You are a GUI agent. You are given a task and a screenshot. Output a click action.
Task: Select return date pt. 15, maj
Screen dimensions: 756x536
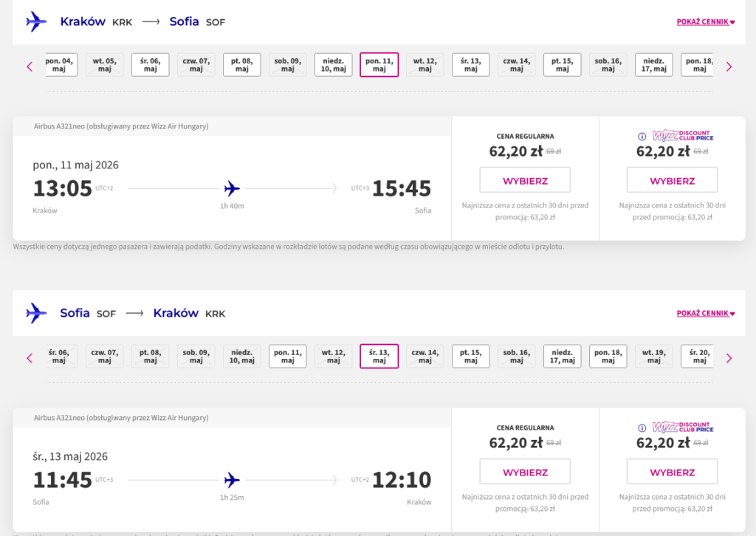(471, 357)
